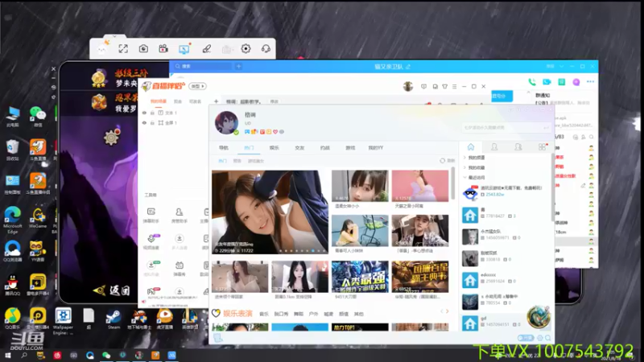Click green phone call icon in QQ chat
Image resolution: width=644 pixels, height=362 pixels.
pyautogui.click(x=532, y=82)
